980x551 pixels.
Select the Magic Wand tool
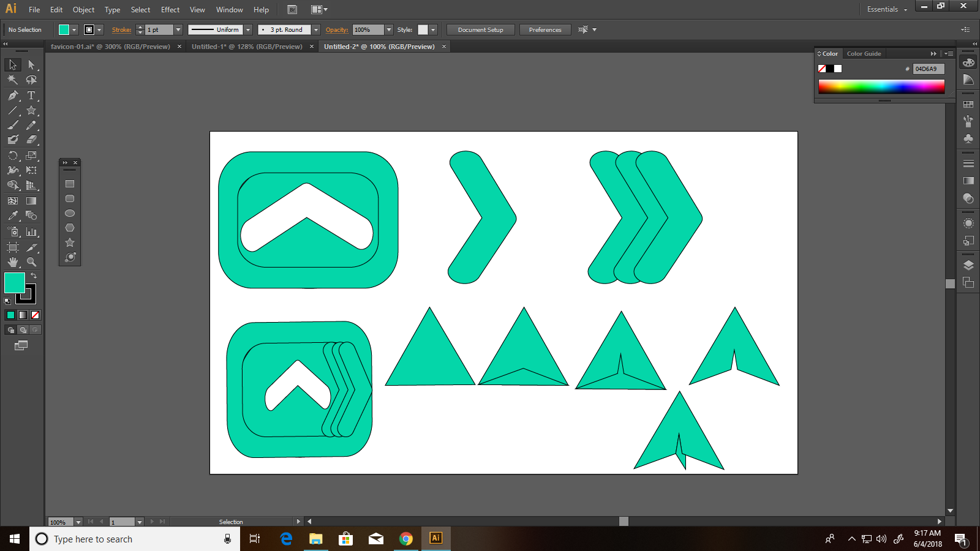(12, 80)
